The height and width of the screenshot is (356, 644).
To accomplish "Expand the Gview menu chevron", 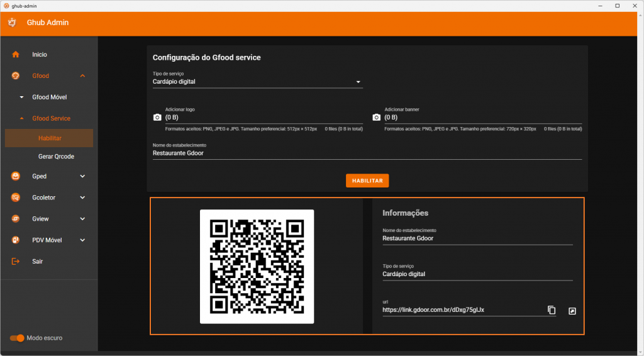I will tap(82, 219).
